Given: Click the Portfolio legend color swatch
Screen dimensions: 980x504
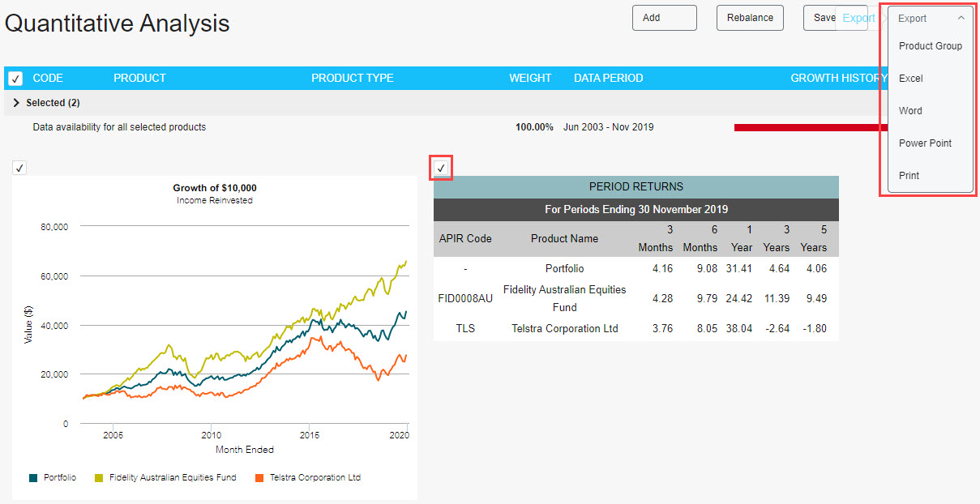Looking at the screenshot, I should click(x=33, y=478).
